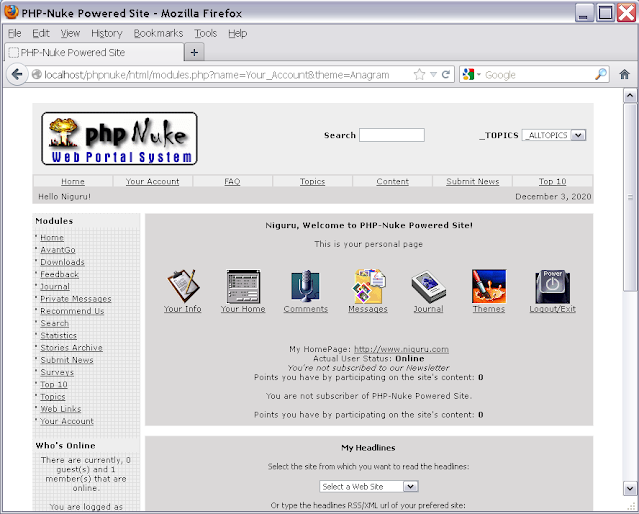This screenshot has height=514, width=639.
Task: Open a new tab with the plus button
Action: 194,53
